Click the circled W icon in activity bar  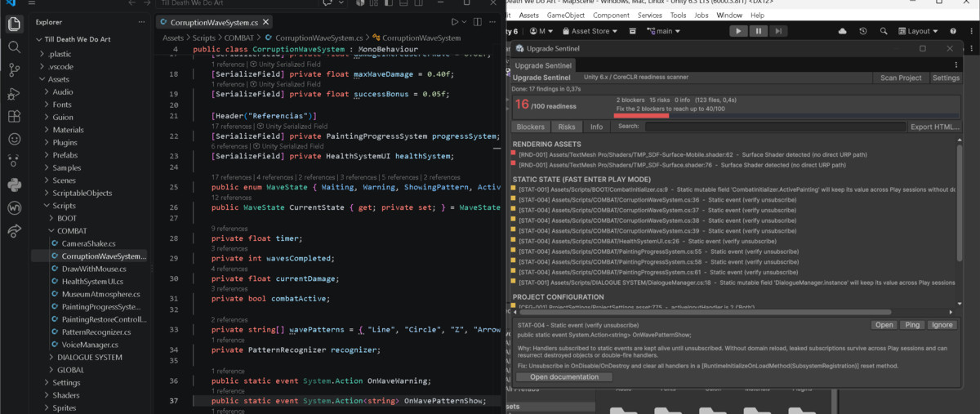point(14,208)
